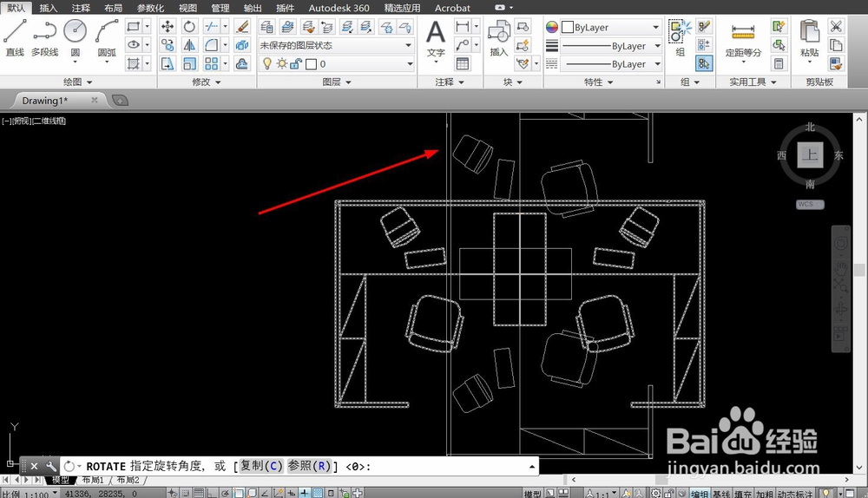Toggle layer 0 lock icon

click(296, 63)
